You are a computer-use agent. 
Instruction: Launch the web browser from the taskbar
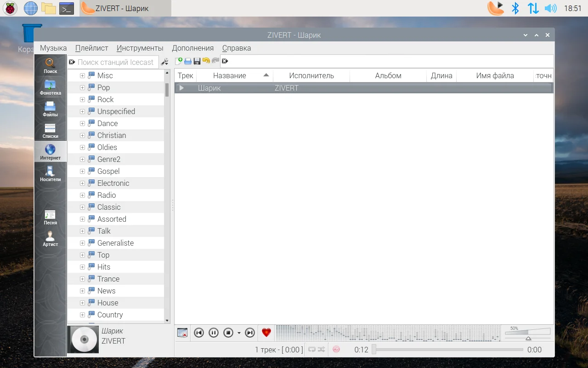pyautogui.click(x=30, y=8)
